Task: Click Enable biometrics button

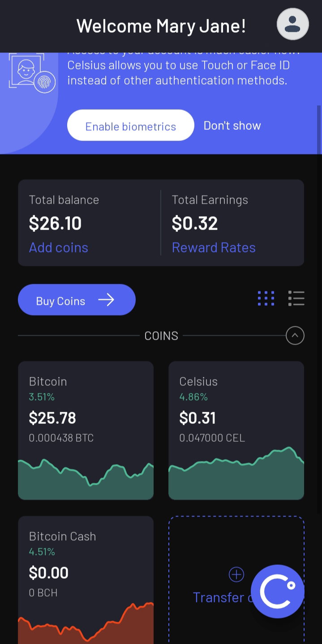Action: coord(131,125)
